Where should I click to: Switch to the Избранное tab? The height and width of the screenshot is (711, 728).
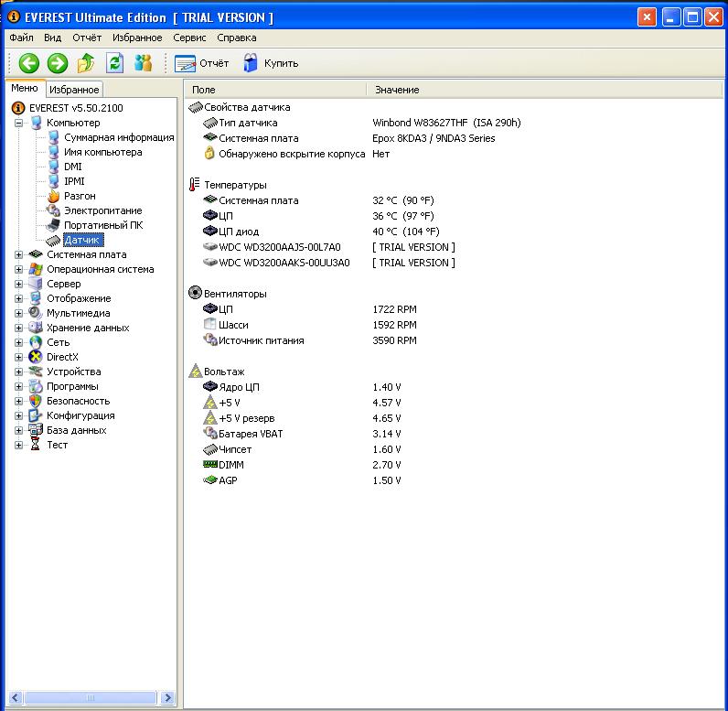[x=74, y=90]
